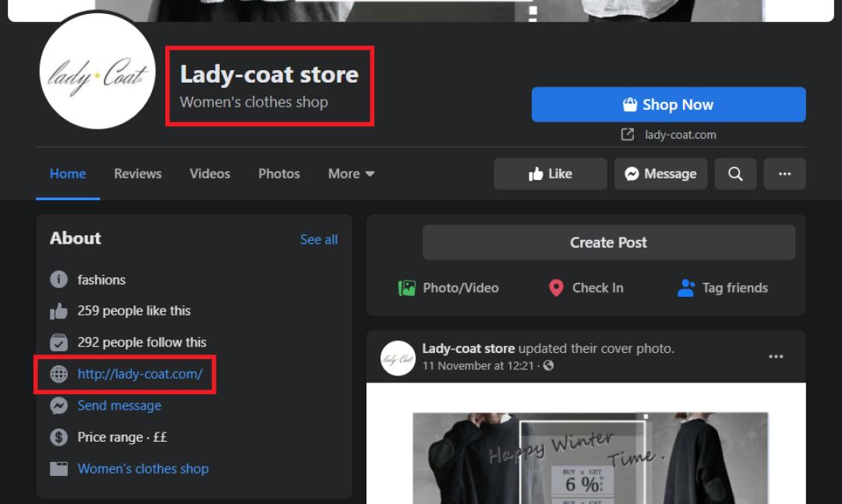Click the post timestamp 11 November at 12:21
This screenshot has height=504, width=842.
point(477,366)
